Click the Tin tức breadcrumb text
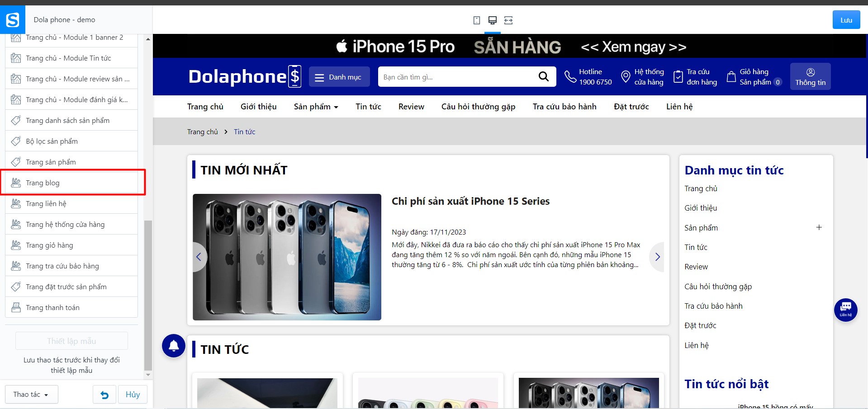Image resolution: width=868 pixels, height=409 pixels. (244, 132)
